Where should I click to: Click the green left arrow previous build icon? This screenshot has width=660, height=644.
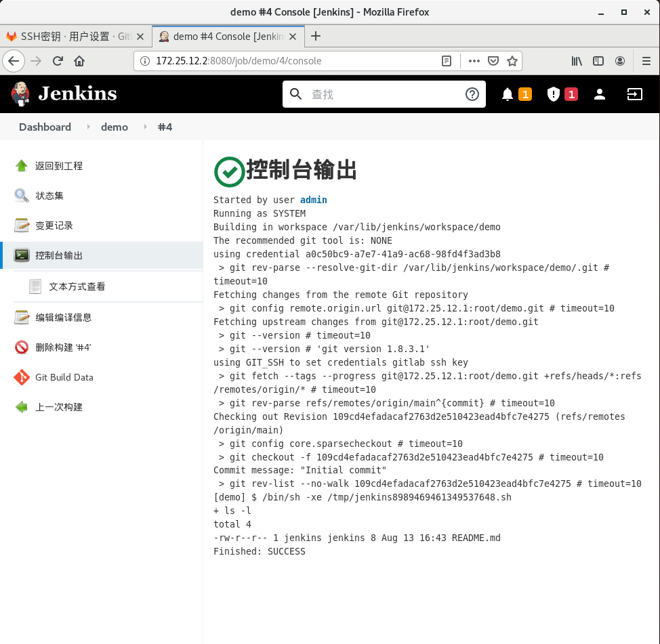[22, 407]
